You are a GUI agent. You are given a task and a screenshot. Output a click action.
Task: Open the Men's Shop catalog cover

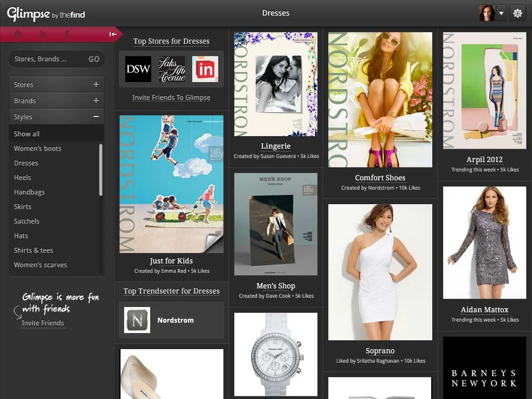(x=276, y=224)
